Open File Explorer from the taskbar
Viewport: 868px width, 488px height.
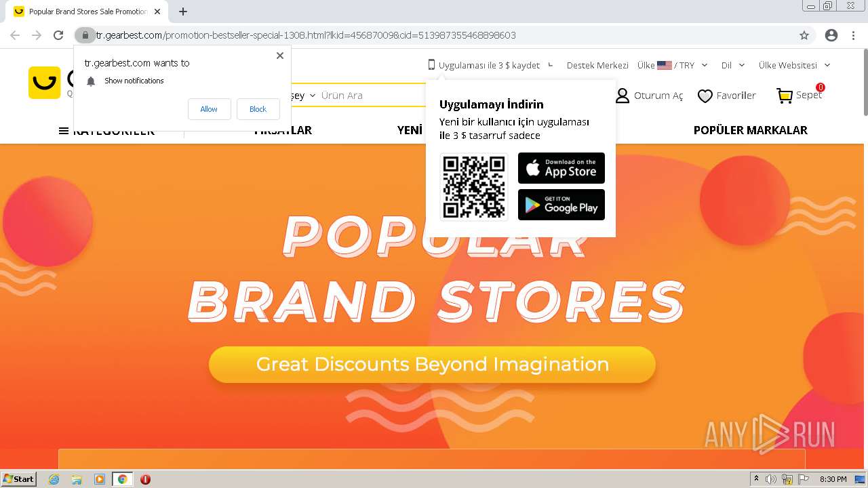tap(77, 479)
